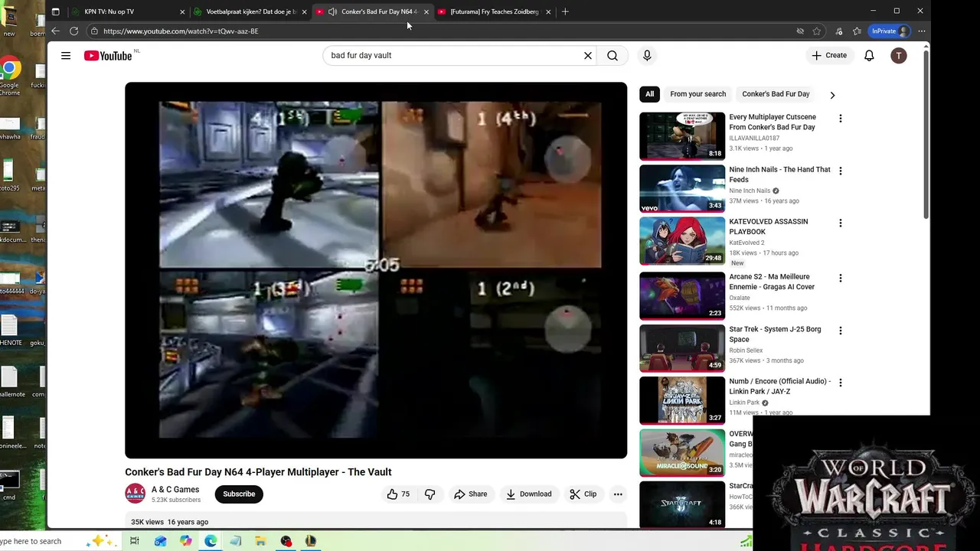Create a clip of the video
The width and height of the screenshot is (980, 551).
pos(583,494)
